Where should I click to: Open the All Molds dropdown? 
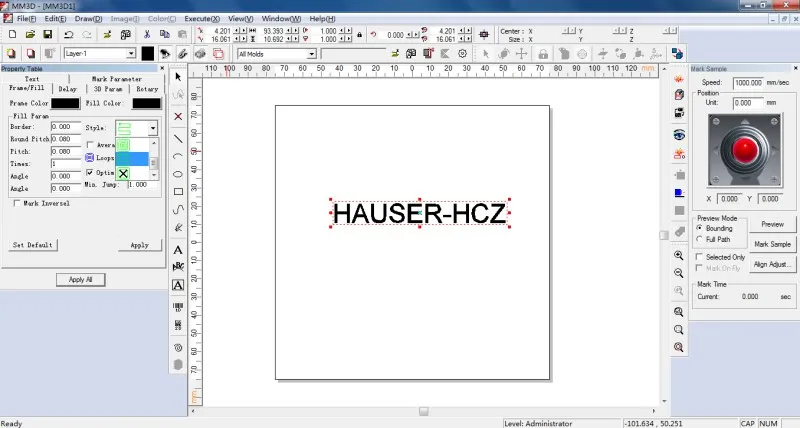(311, 54)
